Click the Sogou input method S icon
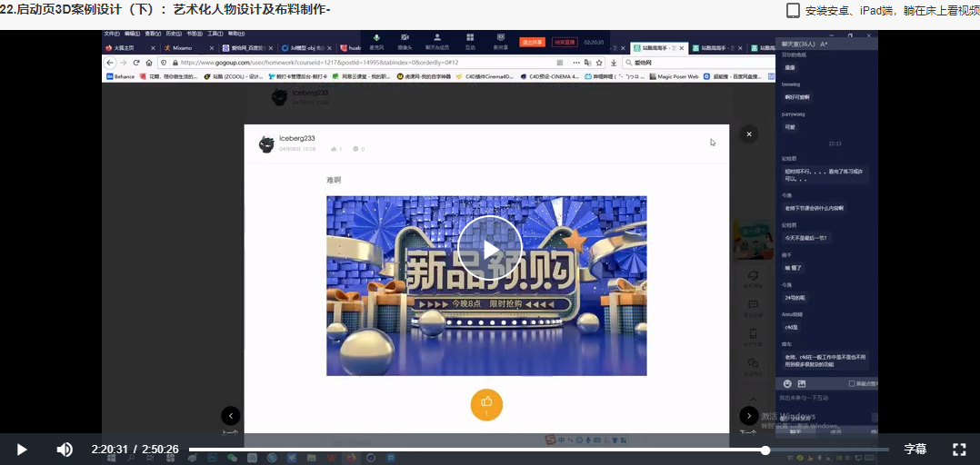Image resolution: width=980 pixels, height=465 pixels. (550, 440)
